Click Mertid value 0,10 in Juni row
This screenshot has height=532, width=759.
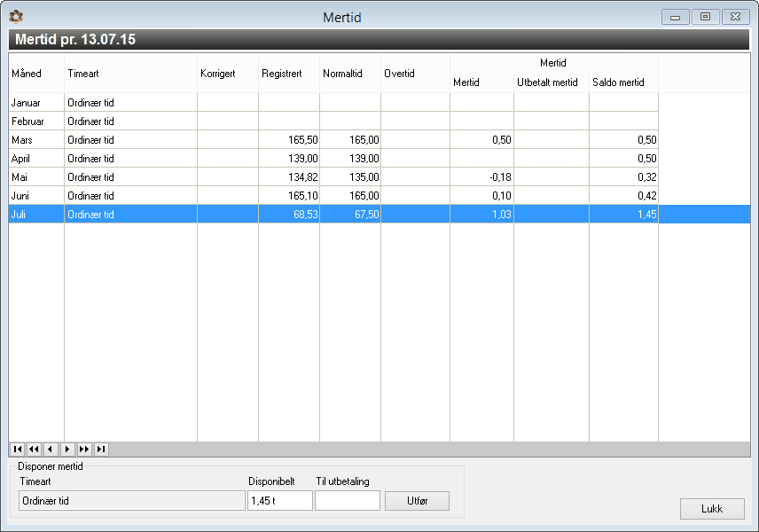[502, 196]
